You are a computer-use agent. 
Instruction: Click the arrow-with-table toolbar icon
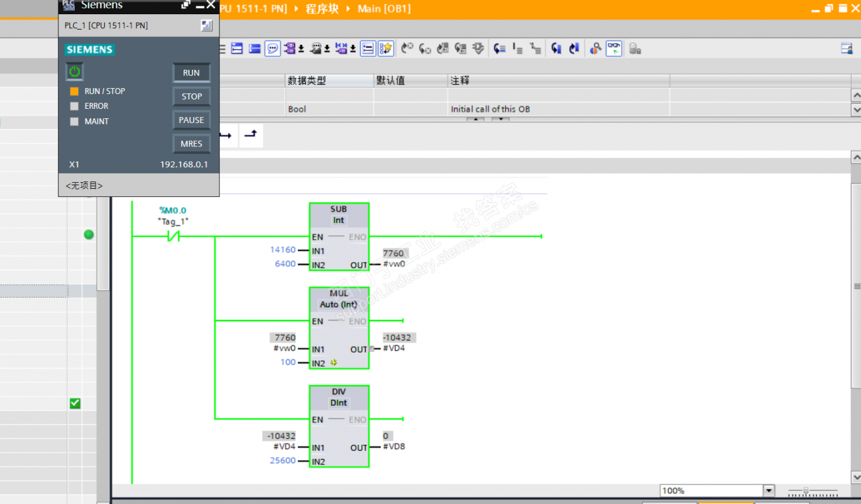(442, 48)
